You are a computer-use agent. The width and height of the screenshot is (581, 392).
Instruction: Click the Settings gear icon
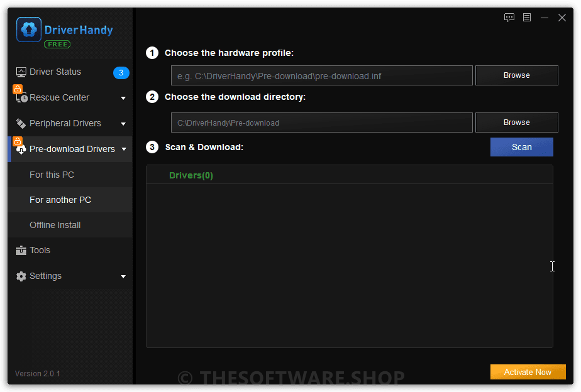(x=21, y=276)
